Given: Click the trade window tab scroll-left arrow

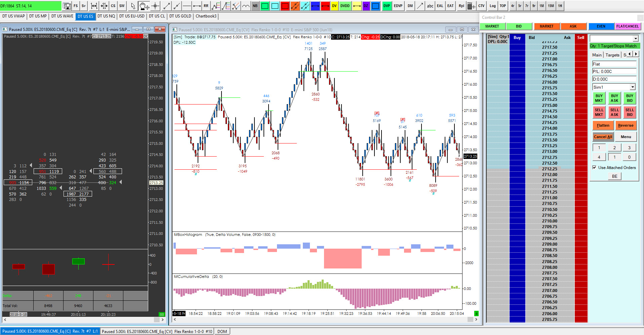Looking at the screenshot, I should click(630, 54).
